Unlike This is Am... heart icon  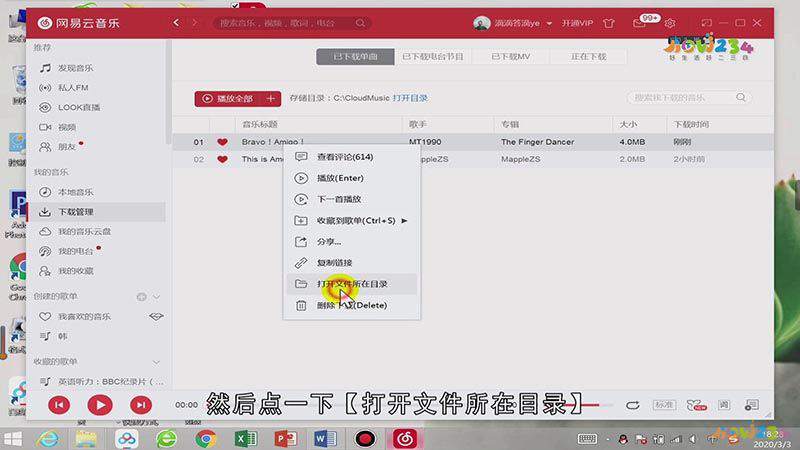(x=222, y=159)
